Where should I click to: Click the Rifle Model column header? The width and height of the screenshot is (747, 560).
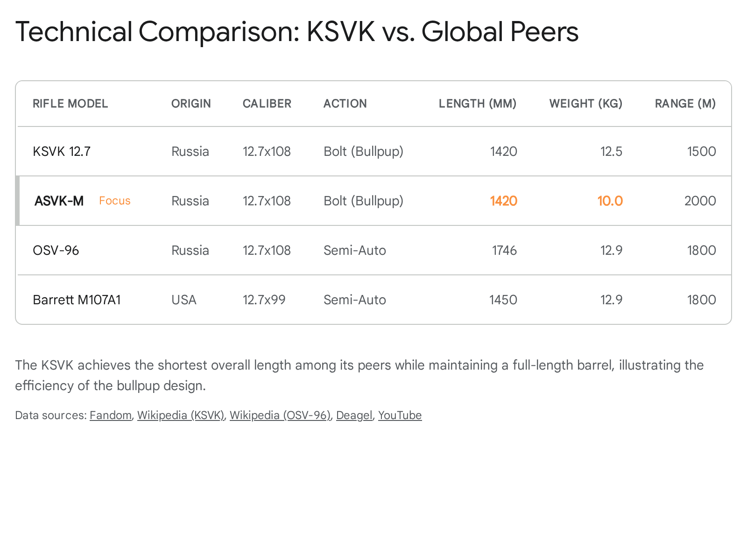70,104
